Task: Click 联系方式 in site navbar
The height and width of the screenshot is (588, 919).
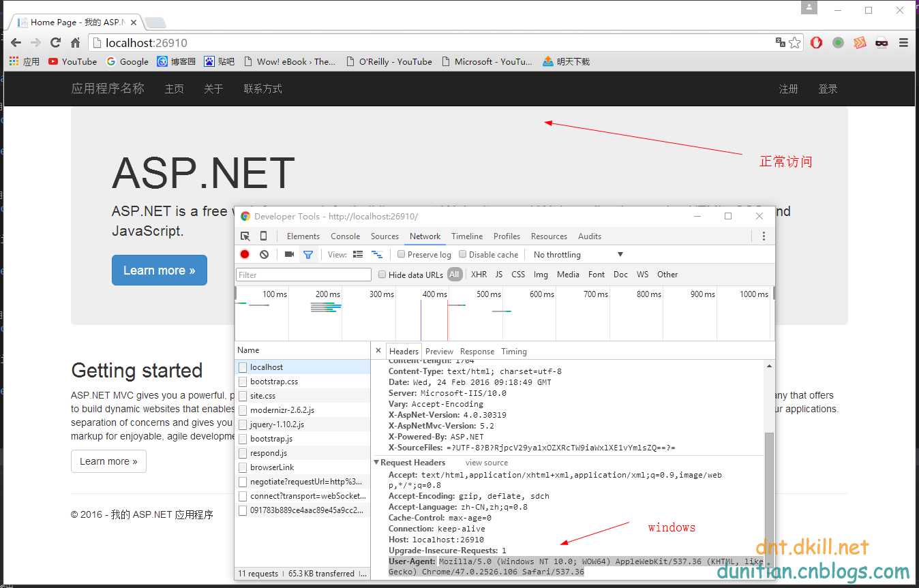Action: pos(262,89)
